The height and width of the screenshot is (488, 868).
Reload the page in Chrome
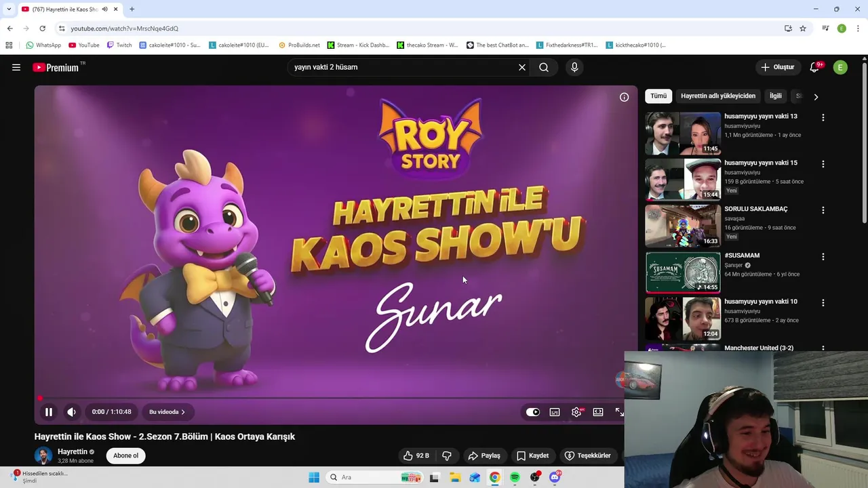(x=42, y=28)
